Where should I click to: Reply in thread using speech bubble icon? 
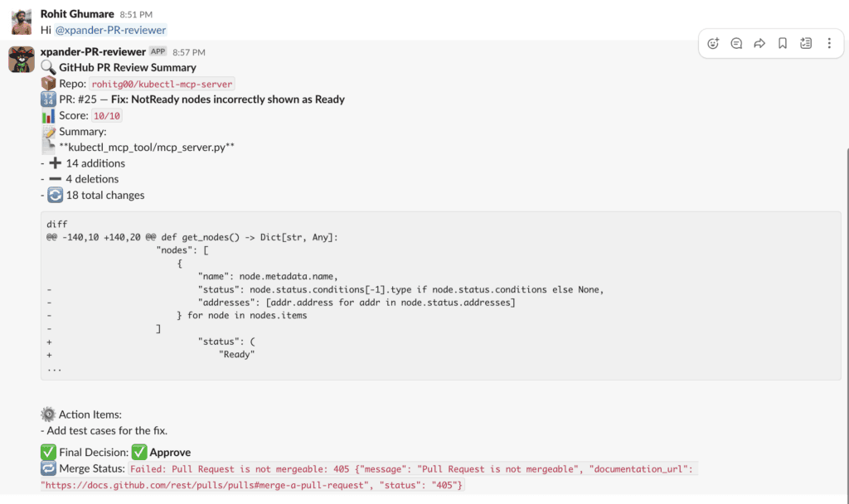point(736,43)
